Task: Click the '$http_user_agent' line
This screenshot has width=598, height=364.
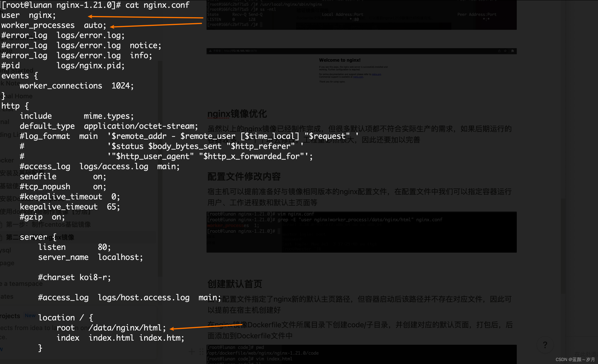Action: (x=166, y=156)
